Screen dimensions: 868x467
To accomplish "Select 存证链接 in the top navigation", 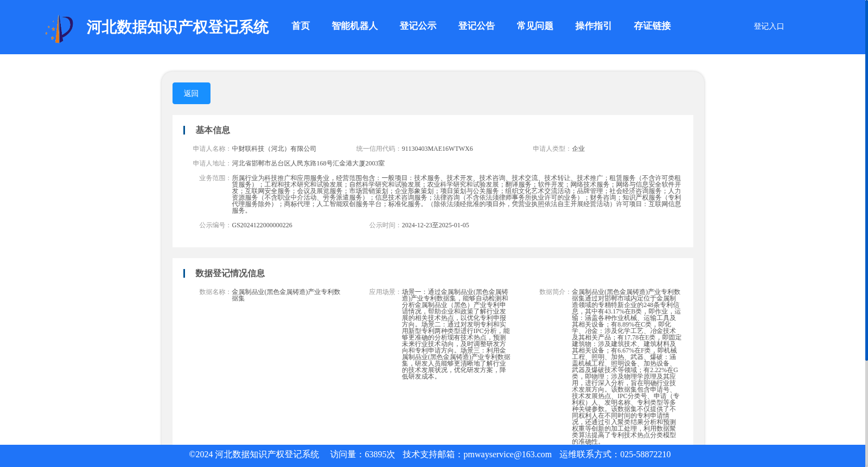I will (x=652, y=26).
